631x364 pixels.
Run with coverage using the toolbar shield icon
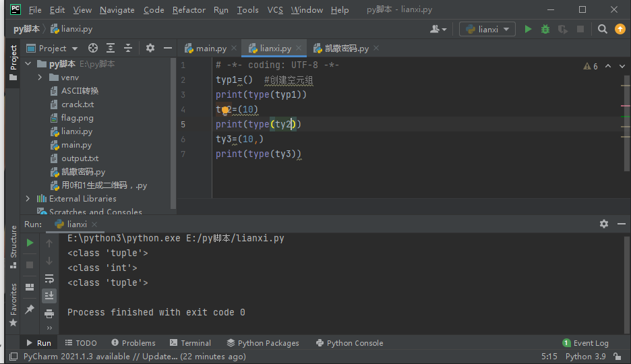(x=563, y=29)
